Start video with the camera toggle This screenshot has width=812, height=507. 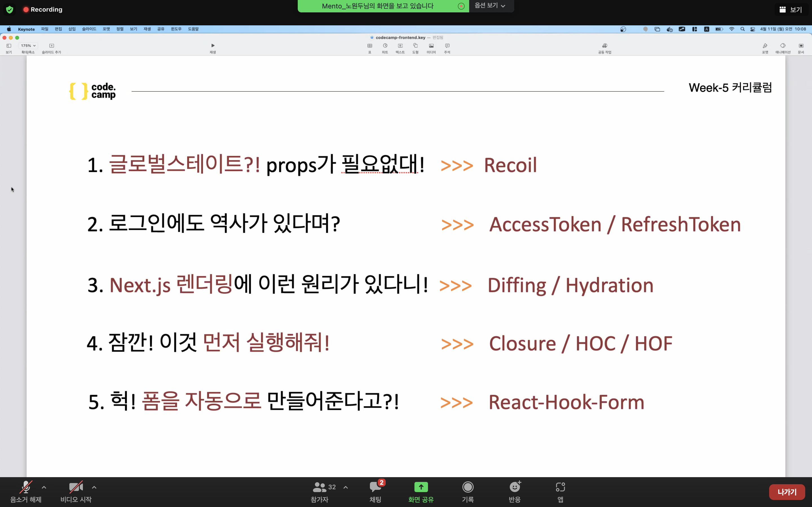point(76,487)
